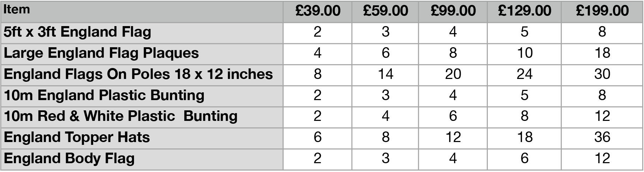Select the £129.00 column header
Image resolution: width=644 pixels, height=172 pixels.
click(524, 12)
